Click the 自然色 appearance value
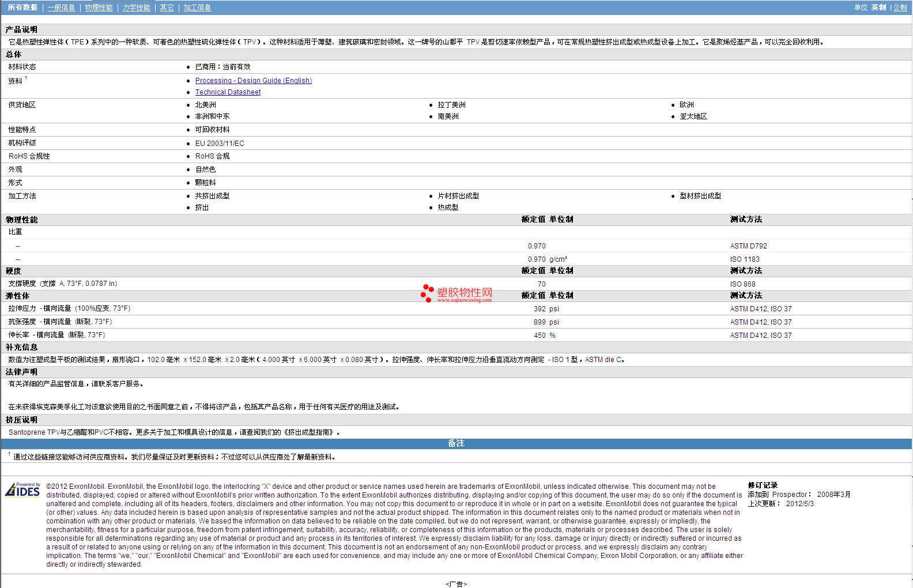 205,169
